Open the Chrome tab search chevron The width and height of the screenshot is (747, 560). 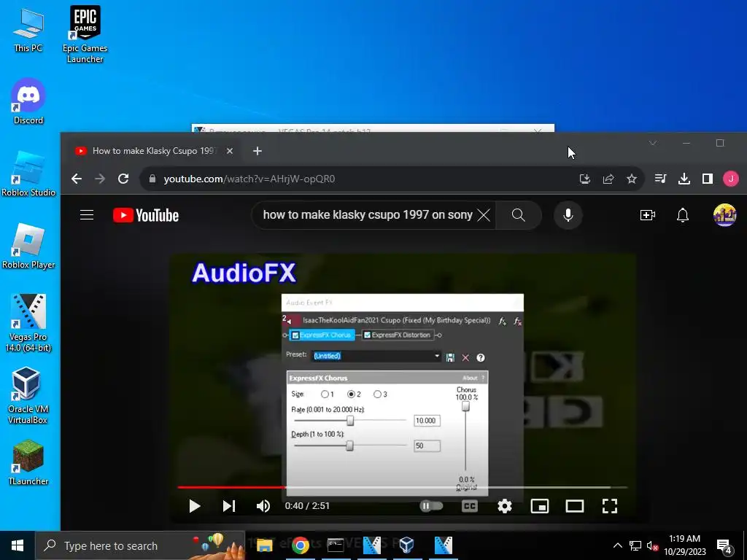(x=653, y=143)
